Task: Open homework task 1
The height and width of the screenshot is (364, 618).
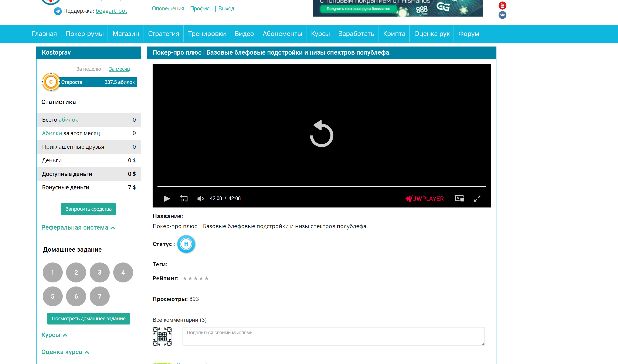Action: 52,272
